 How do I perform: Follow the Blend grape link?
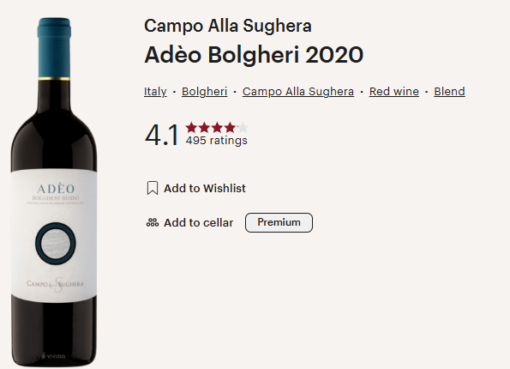coord(449,91)
